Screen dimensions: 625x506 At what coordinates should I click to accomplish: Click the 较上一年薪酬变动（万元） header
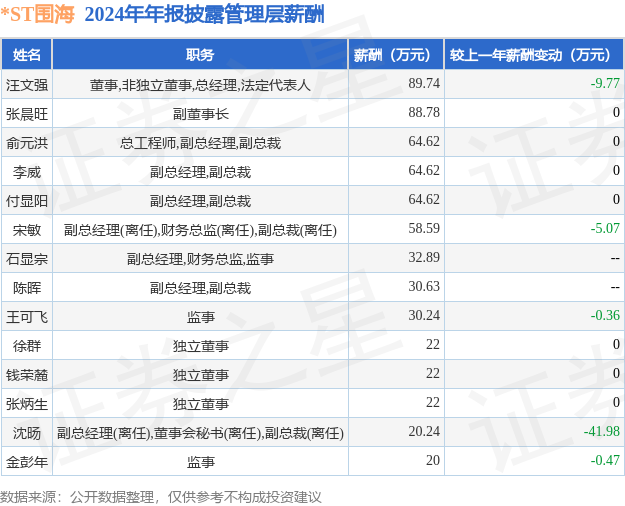pyautogui.click(x=534, y=55)
